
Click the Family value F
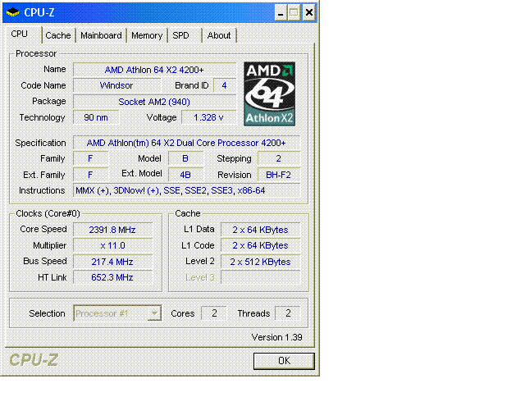pos(90,159)
